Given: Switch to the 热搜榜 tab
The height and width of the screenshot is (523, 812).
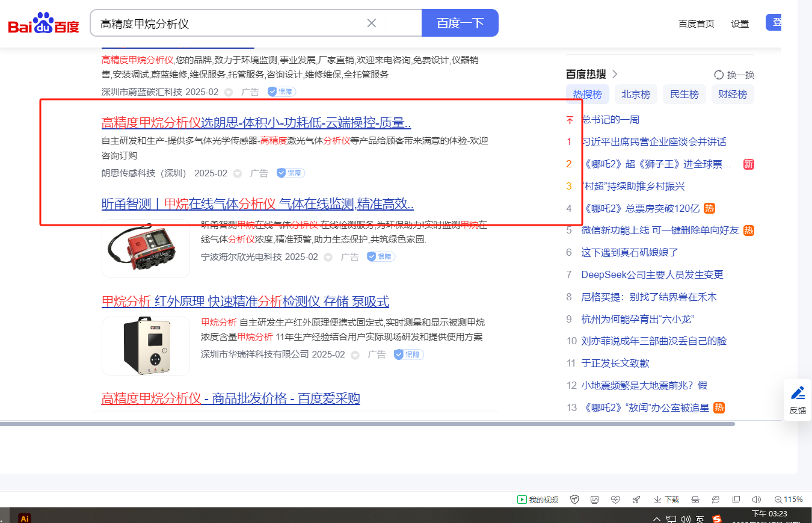Looking at the screenshot, I should click(588, 94).
